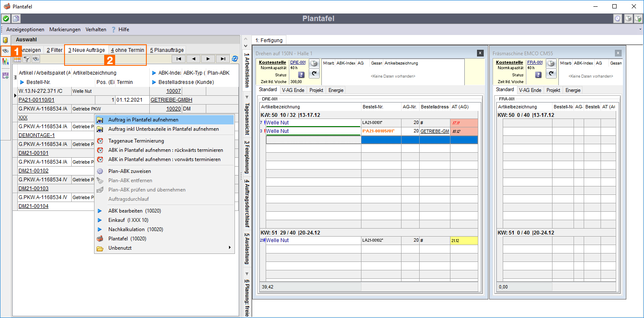Switch to the 5 Planaufträge tab
644x318 pixels.
click(x=167, y=50)
